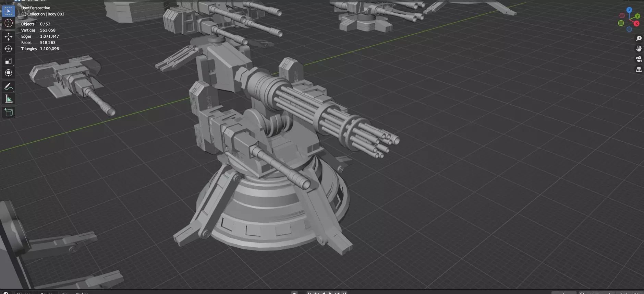Click the viewport zoom magnifier button
This screenshot has height=294, width=644.
tap(639, 38)
